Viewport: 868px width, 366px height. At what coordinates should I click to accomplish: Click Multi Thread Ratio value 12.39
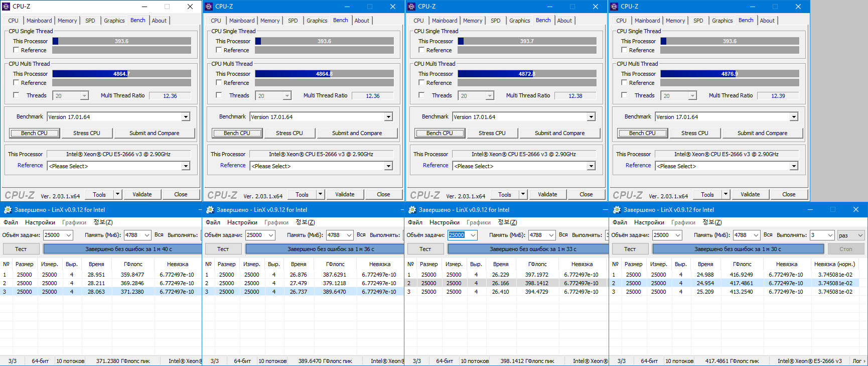click(x=778, y=96)
